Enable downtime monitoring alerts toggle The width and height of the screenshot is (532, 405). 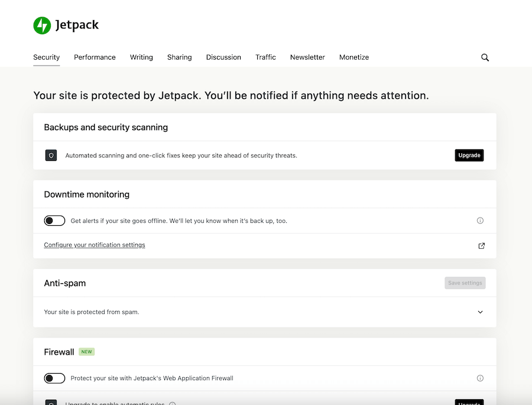pyautogui.click(x=54, y=220)
